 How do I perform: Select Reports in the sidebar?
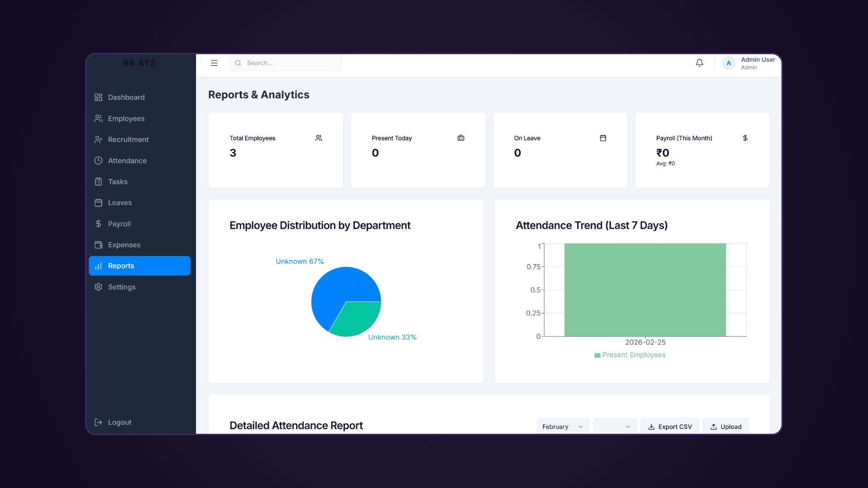point(120,266)
